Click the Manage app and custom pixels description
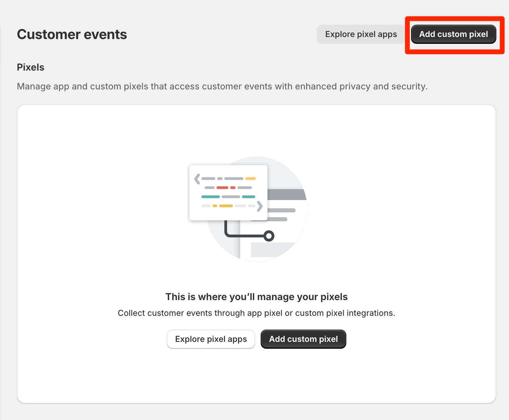The height and width of the screenshot is (420, 509). pos(222,86)
